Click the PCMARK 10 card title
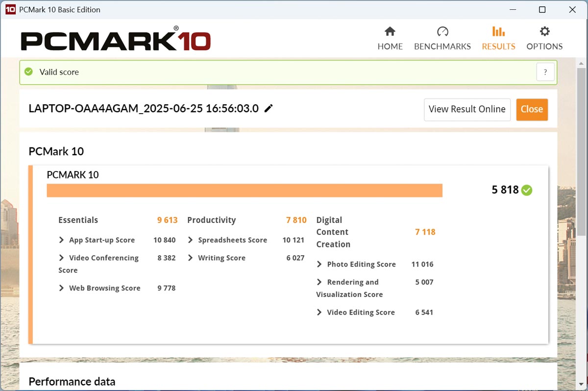This screenshot has width=588, height=391. (x=73, y=175)
